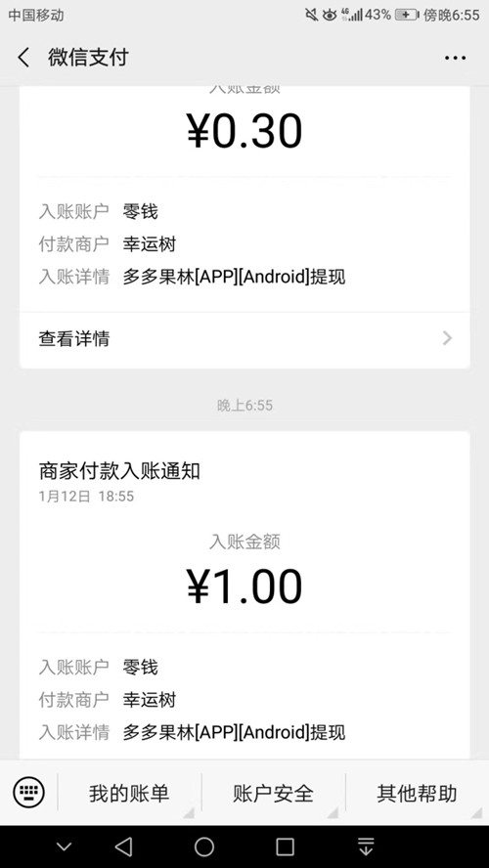Open 账户安全 menu
Viewport: 489px width, 868px height.
point(273,794)
